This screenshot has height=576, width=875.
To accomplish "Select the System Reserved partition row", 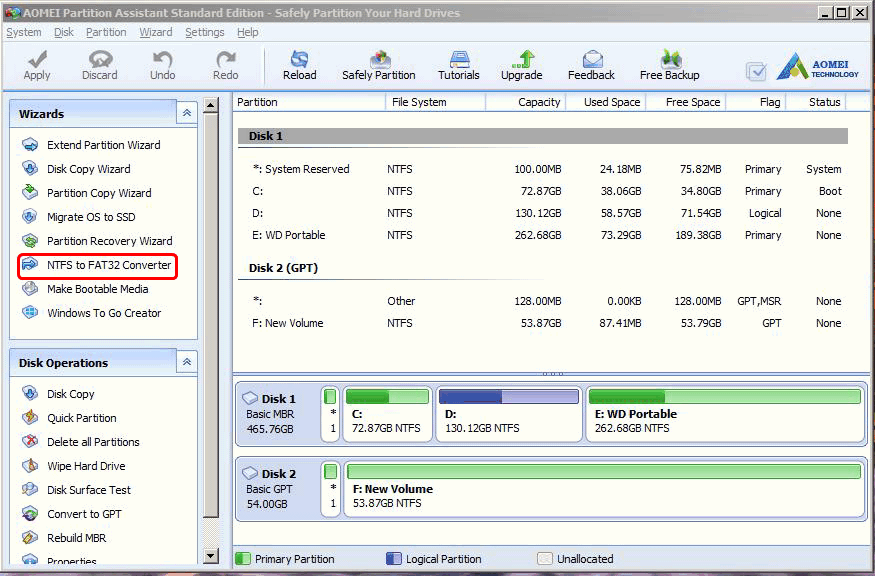I will coord(543,169).
